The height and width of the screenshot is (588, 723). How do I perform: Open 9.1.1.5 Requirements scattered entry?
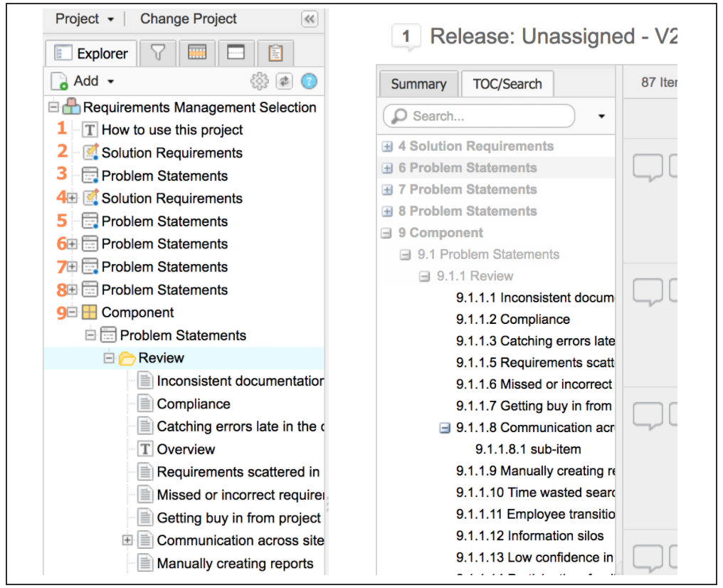click(x=535, y=363)
